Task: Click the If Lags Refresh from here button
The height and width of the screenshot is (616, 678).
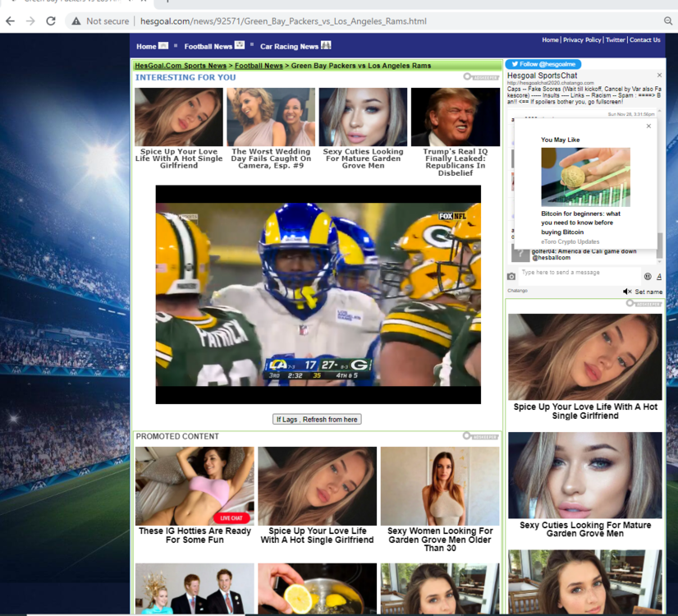Action: click(x=318, y=418)
